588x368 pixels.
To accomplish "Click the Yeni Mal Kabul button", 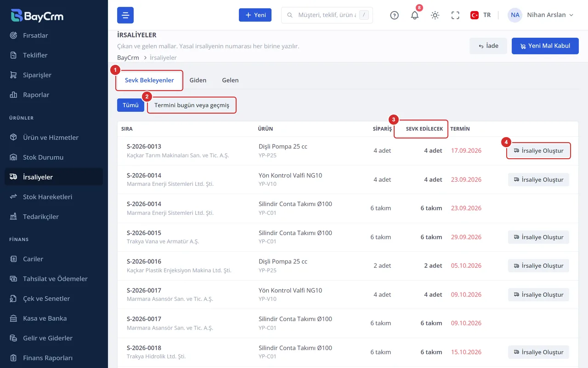I will coord(545,46).
